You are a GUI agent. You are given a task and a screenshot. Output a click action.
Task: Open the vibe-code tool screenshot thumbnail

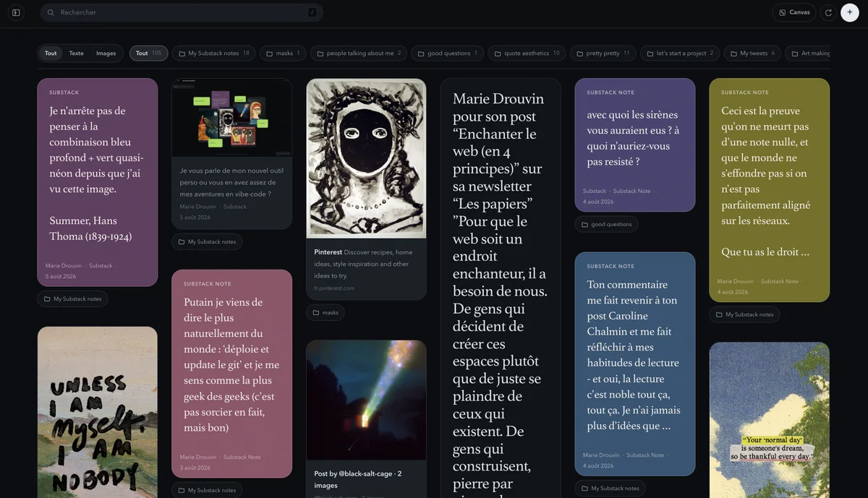231,118
